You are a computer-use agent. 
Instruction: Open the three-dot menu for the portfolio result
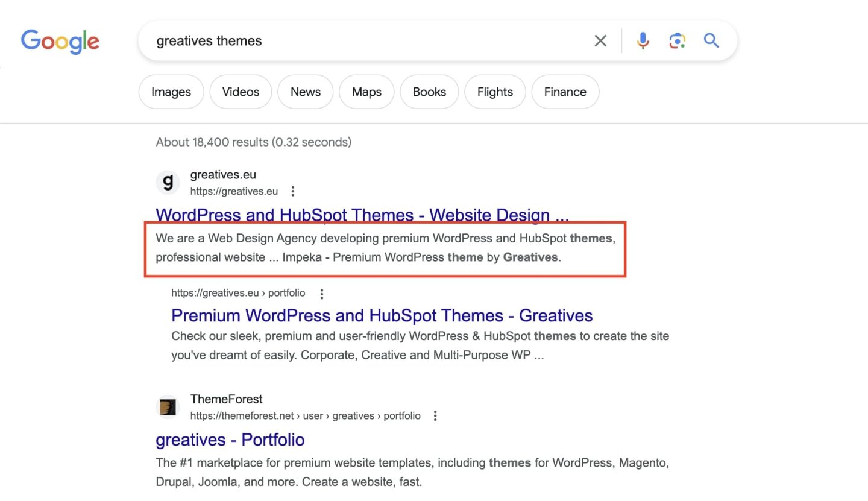tap(321, 294)
